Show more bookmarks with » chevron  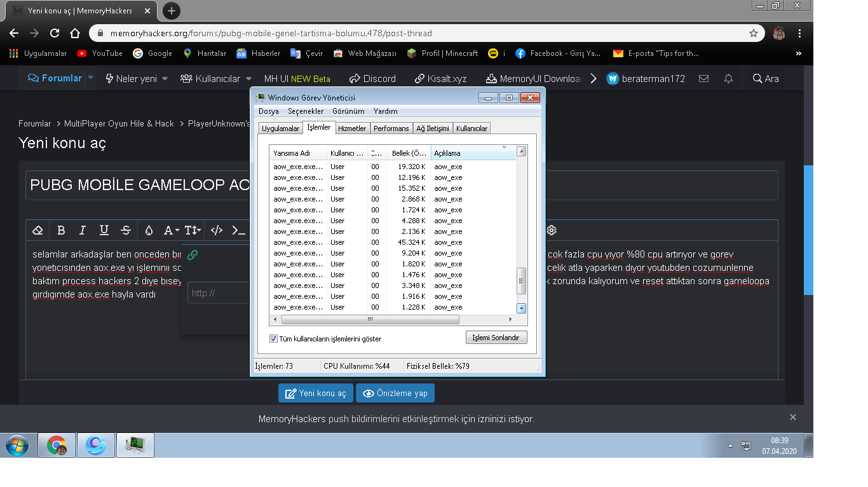click(x=799, y=53)
